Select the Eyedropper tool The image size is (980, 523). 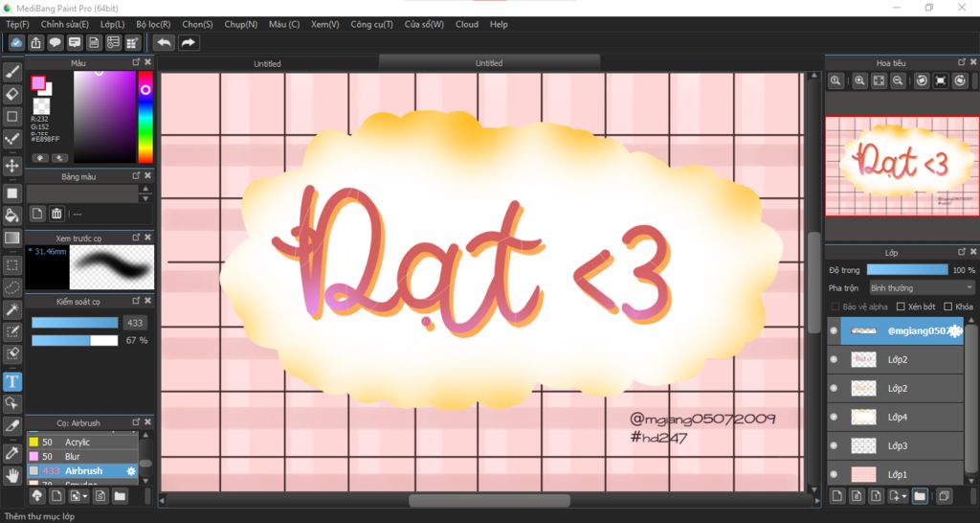pyautogui.click(x=11, y=454)
